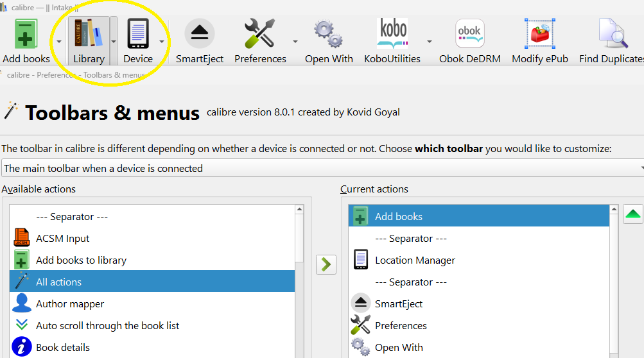Select the Separator above SmartEject in Current actions

pyautogui.click(x=479, y=282)
